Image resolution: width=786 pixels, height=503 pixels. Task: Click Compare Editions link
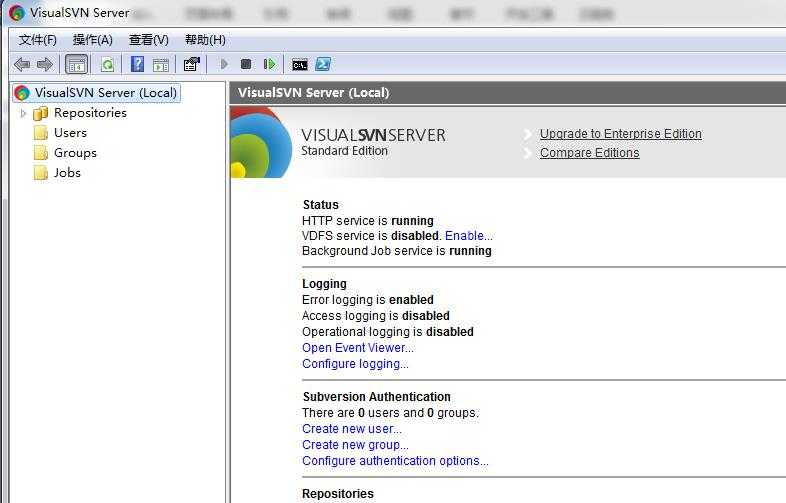coord(590,153)
